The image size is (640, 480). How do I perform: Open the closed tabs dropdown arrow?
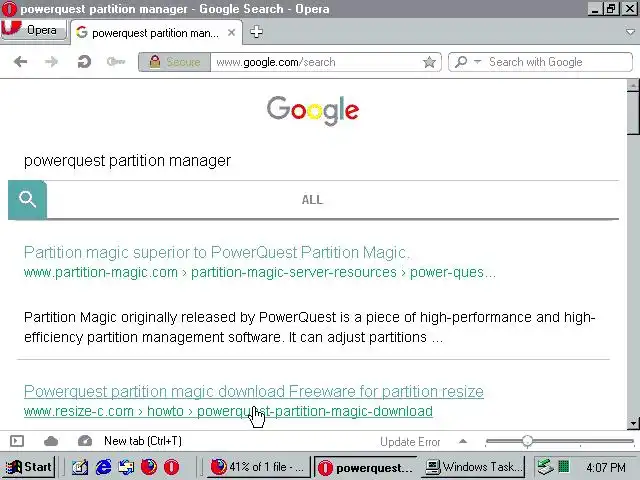[630, 32]
